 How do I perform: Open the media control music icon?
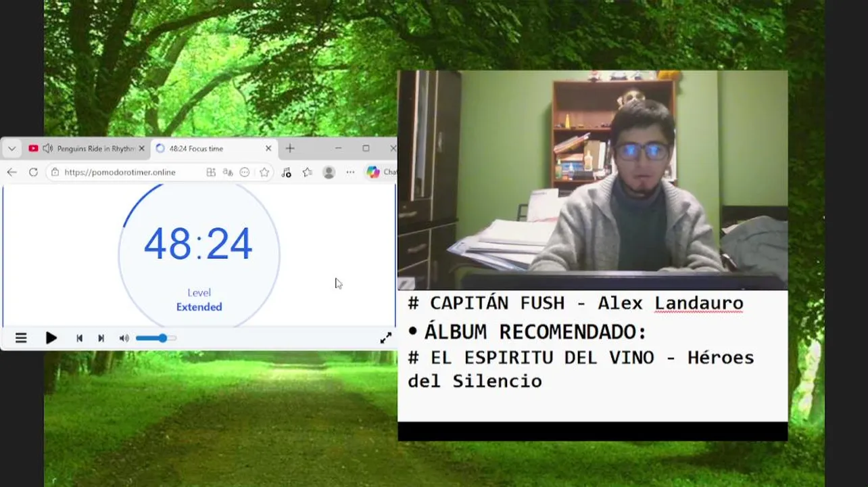[x=287, y=172]
